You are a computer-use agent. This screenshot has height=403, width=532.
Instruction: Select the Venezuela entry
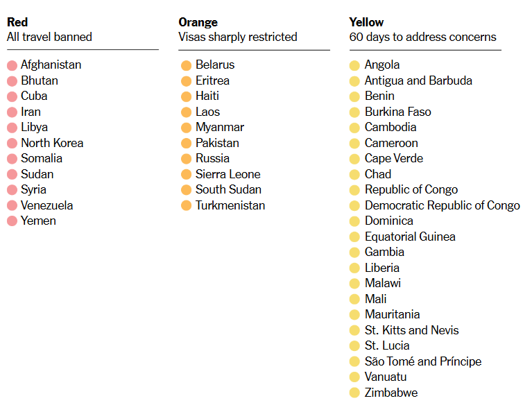[47, 205]
